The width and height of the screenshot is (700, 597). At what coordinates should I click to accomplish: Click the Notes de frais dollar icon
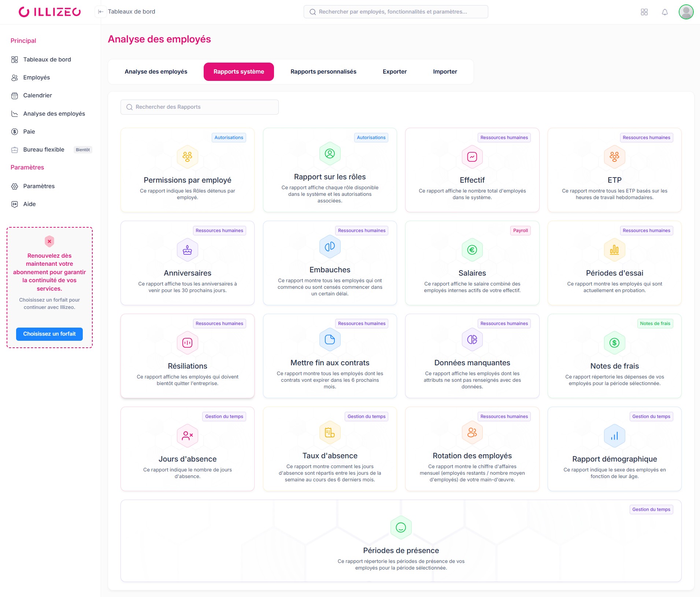coord(614,343)
